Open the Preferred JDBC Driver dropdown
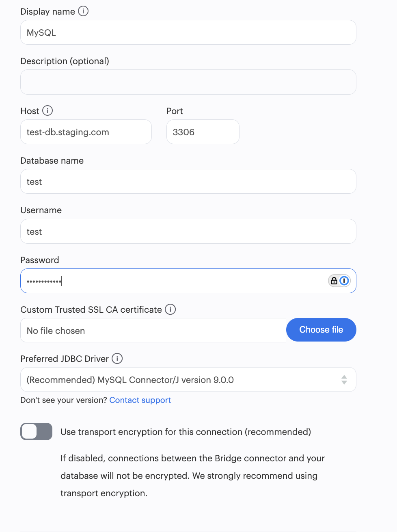Image resolution: width=397 pixels, height=532 pixels. click(188, 379)
